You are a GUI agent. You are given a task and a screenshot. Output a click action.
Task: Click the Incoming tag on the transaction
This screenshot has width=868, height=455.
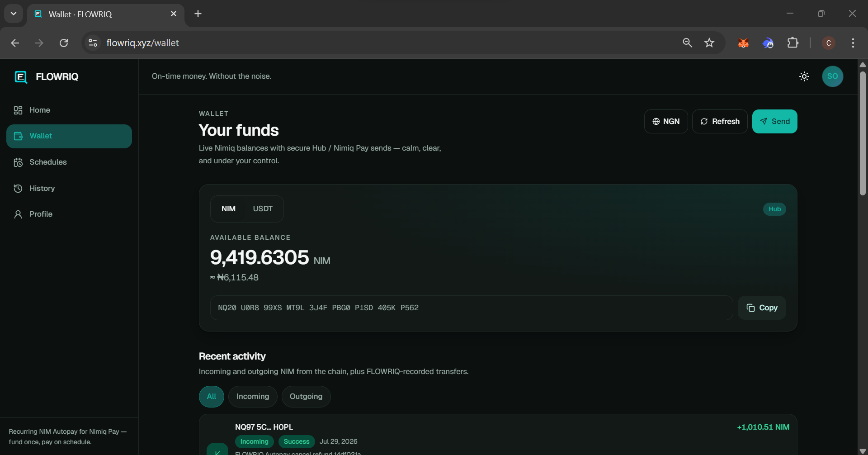click(254, 441)
